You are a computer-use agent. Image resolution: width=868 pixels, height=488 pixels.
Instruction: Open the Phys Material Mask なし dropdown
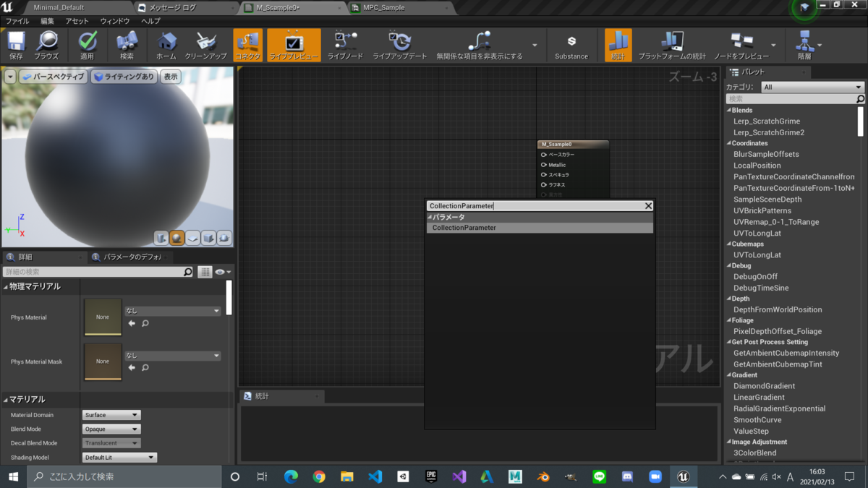tap(173, 356)
